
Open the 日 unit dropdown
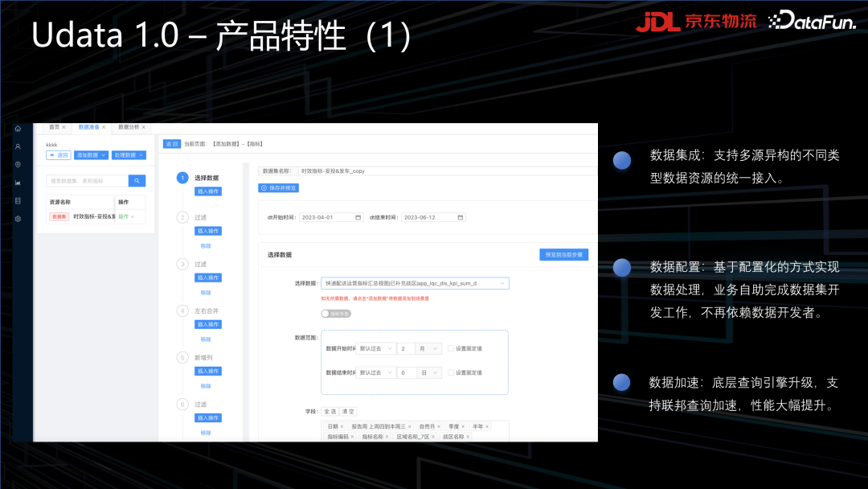428,372
